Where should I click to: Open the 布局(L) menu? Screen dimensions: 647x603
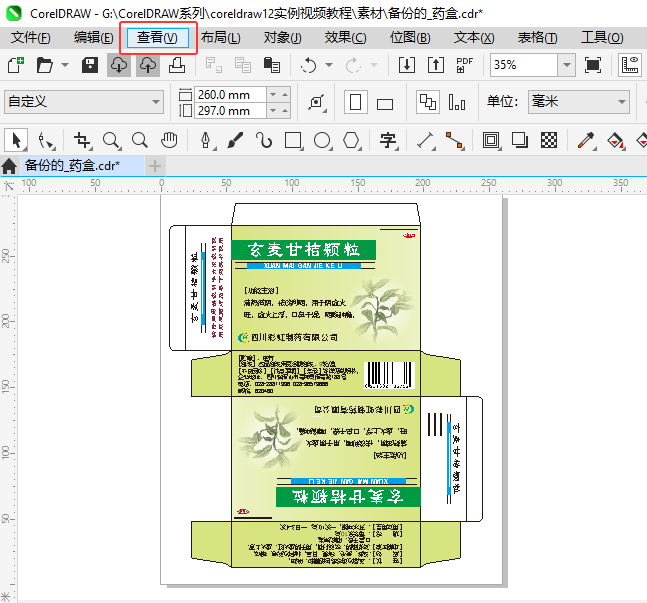pyautogui.click(x=221, y=38)
